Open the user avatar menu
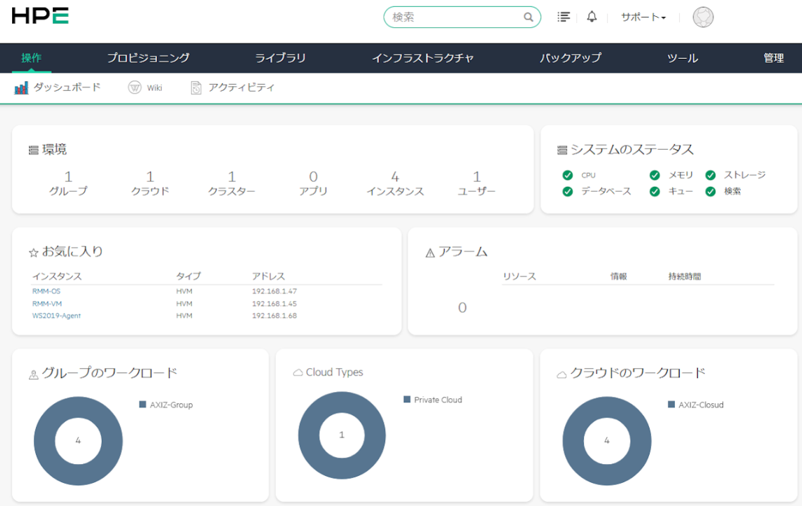The image size is (802, 506). pos(703,17)
